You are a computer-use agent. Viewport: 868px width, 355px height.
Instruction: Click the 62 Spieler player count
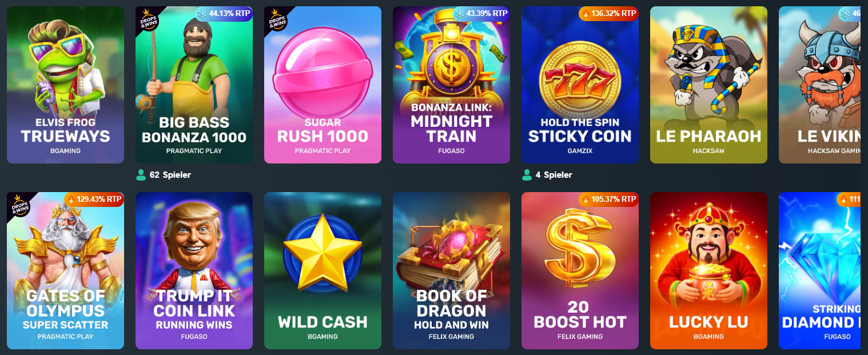[x=164, y=175]
